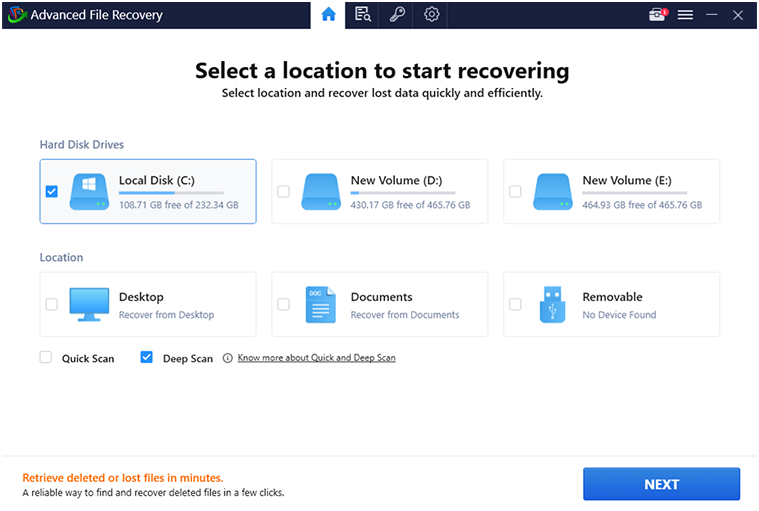
Task: Click 'Recover from Documents' text
Action: (x=405, y=315)
